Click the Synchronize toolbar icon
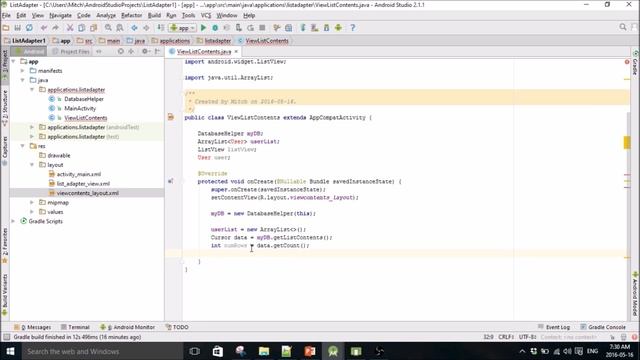This screenshot has height=360, width=640. click(29, 28)
